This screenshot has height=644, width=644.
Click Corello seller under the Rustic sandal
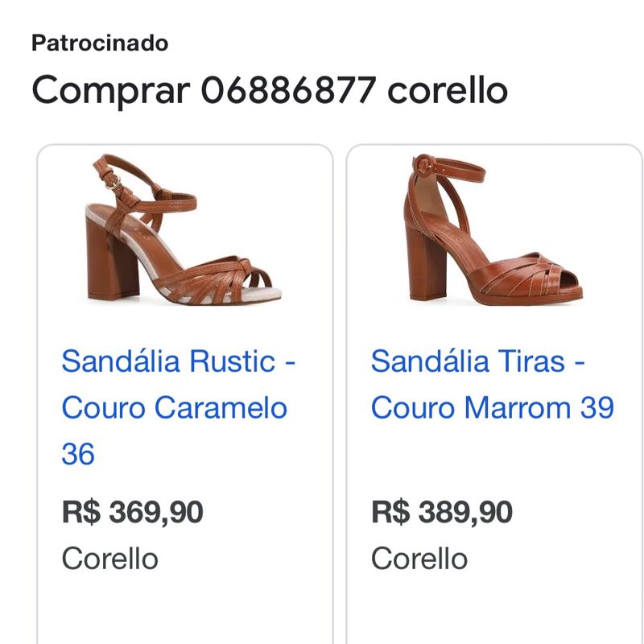[109, 559]
